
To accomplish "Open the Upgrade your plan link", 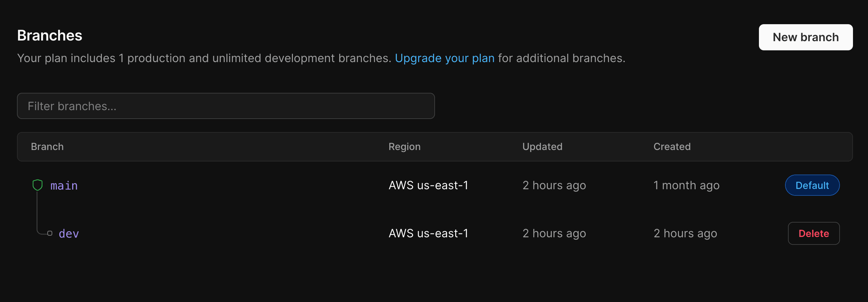I will [x=444, y=58].
